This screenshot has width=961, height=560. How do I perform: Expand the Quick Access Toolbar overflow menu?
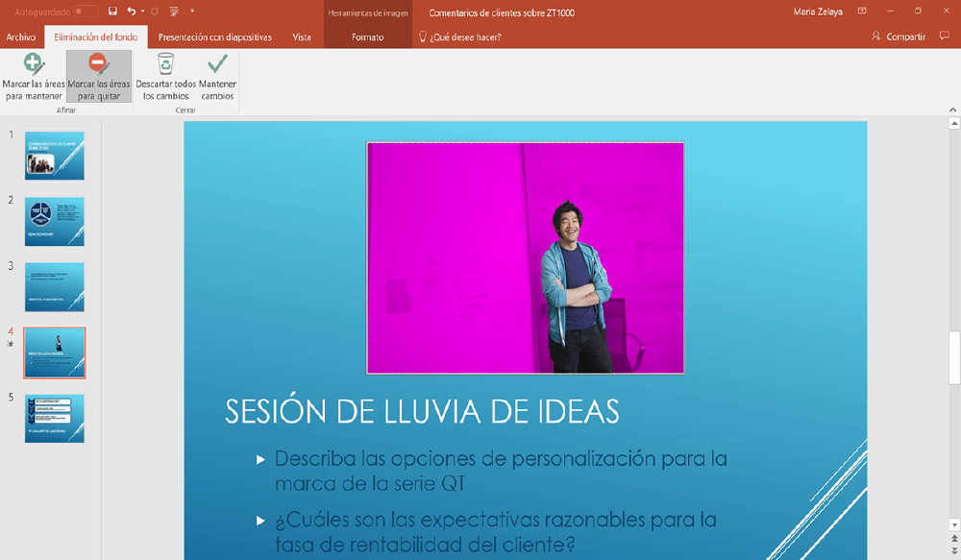pos(192,11)
